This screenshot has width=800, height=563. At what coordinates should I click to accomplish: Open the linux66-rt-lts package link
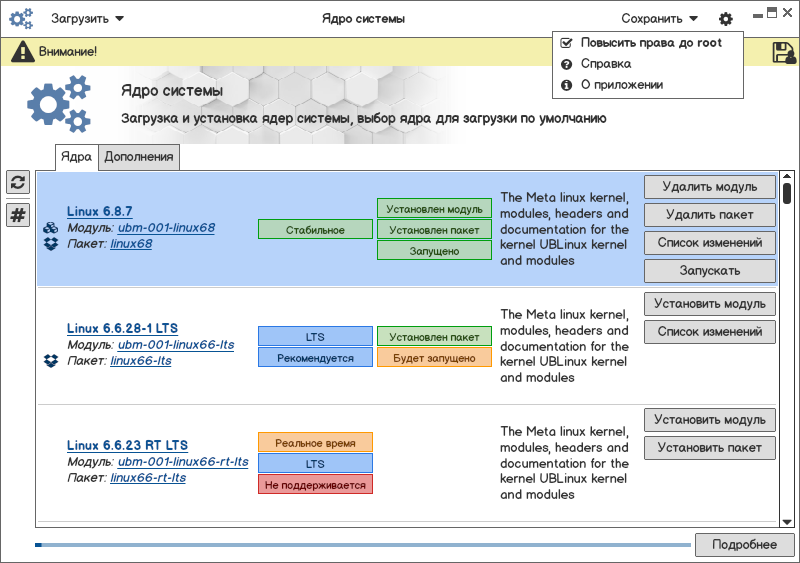pyautogui.click(x=148, y=478)
